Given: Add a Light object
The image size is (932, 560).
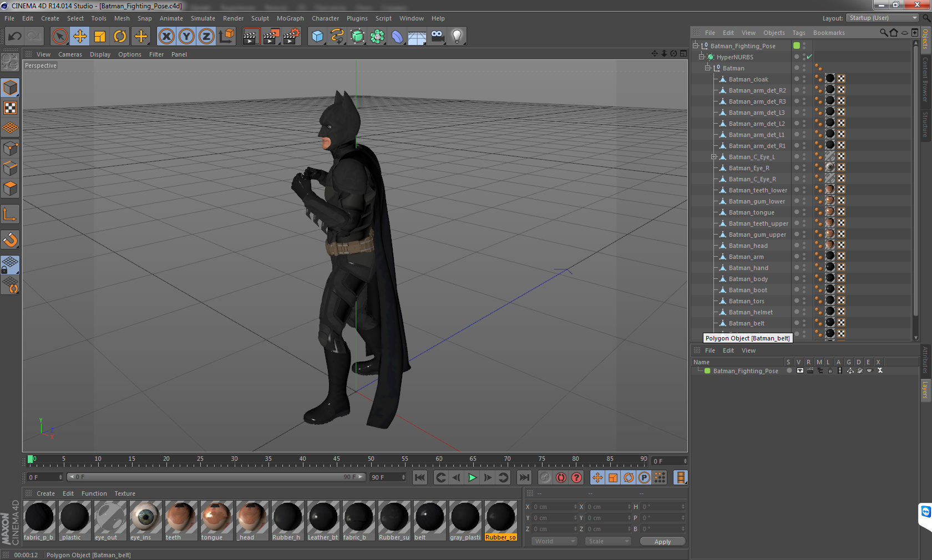Looking at the screenshot, I should click(x=457, y=37).
